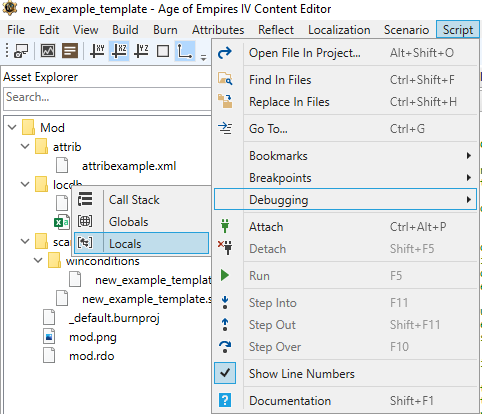Click the green Run play icon
Screen dimensions: 482x414
[x=225, y=275]
